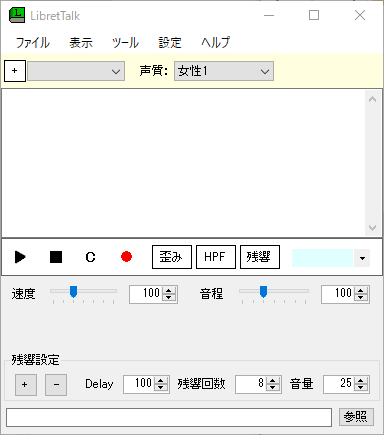Viewport: 384px width, 435px height.
Task: Increase the 音程 value with up arrow
Action: click(361, 290)
